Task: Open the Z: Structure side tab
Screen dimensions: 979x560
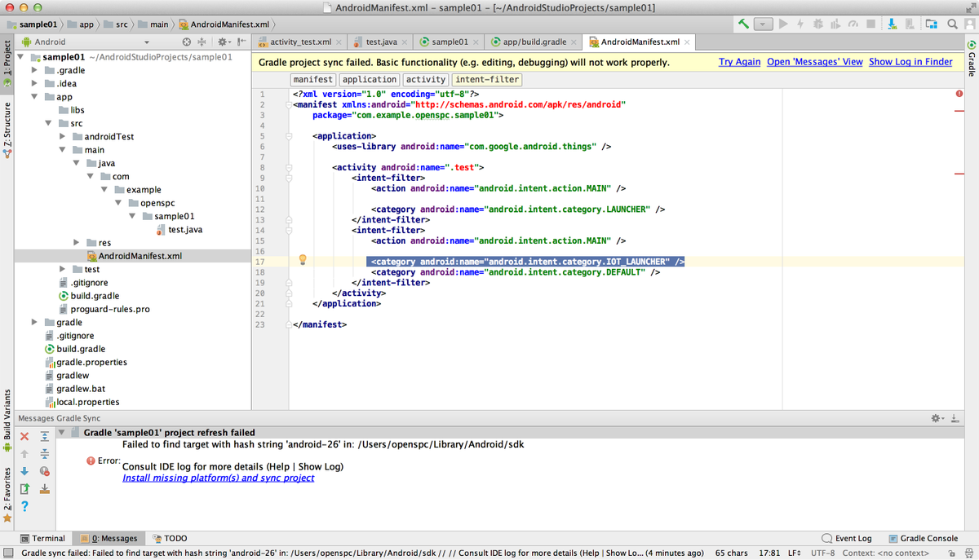Action: point(7,130)
